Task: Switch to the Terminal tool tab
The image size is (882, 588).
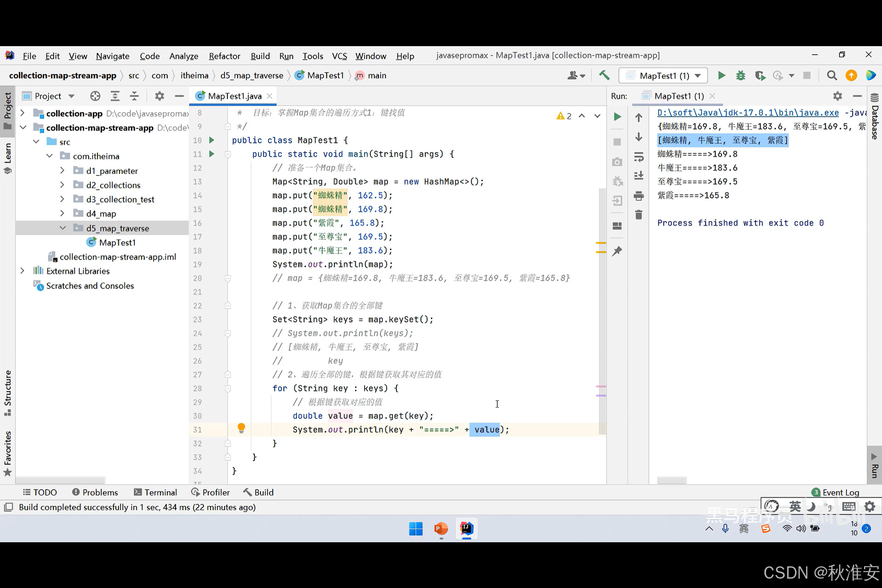Action: (x=156, y=492)
